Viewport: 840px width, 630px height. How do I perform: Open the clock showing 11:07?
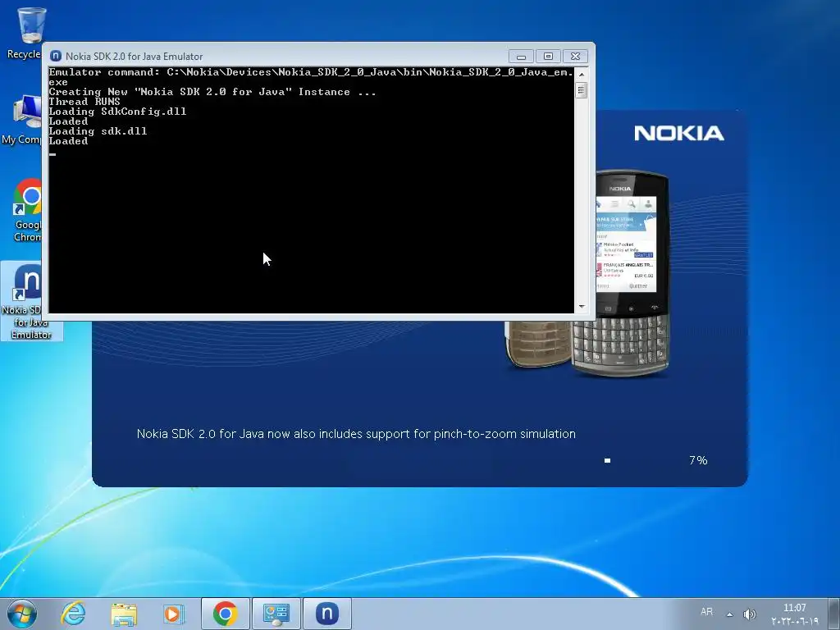tap(795, 614)
